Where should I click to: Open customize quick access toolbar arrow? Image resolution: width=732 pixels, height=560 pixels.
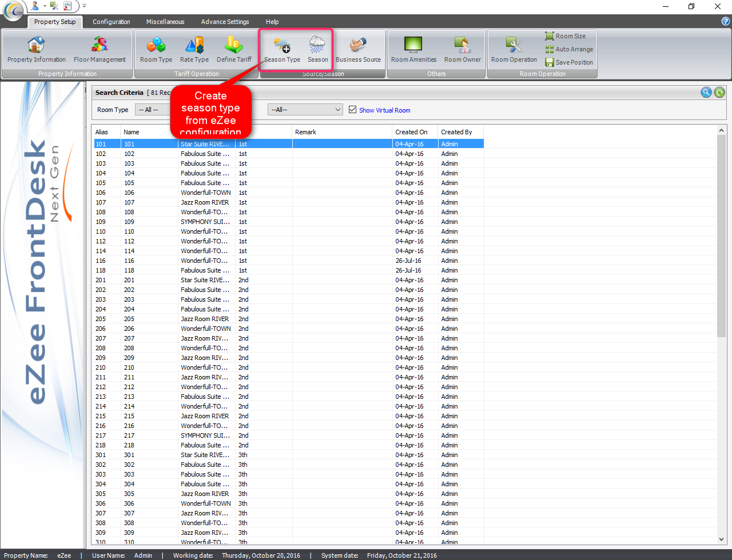click(84, 6)
